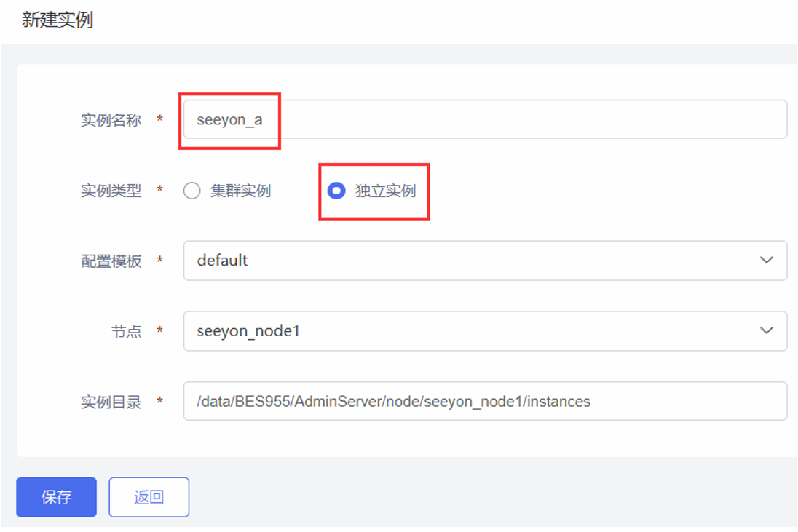Viewport: 798px width, 532px height.
Task: Click the 配置模板 field label
Action: coord(111,261)
